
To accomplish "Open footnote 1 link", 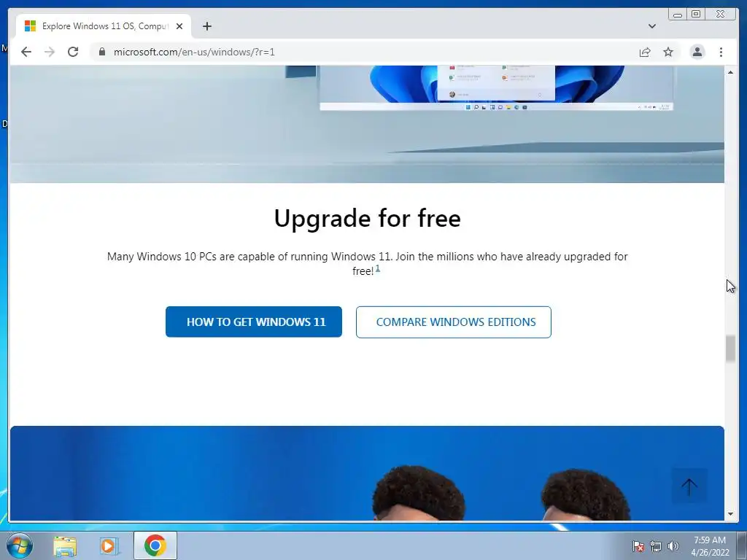I will tap(378, 268).
